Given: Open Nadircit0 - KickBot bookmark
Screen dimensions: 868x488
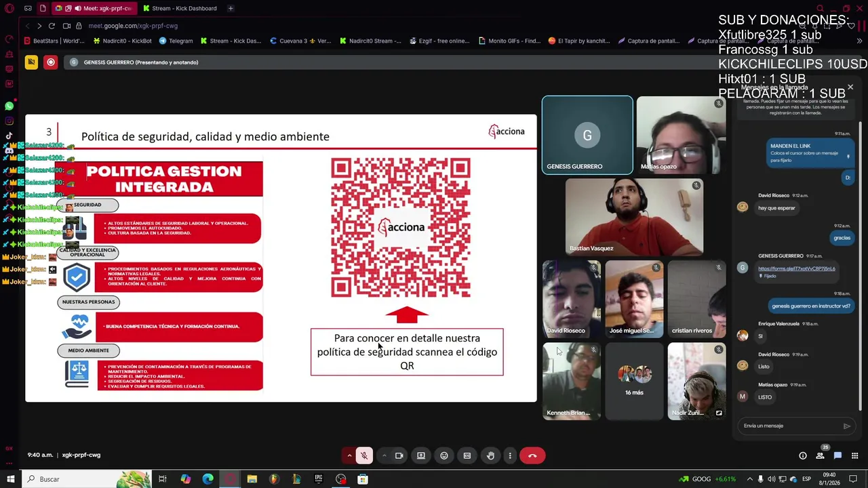Looking at the screenshot, I should pos(122,41).
